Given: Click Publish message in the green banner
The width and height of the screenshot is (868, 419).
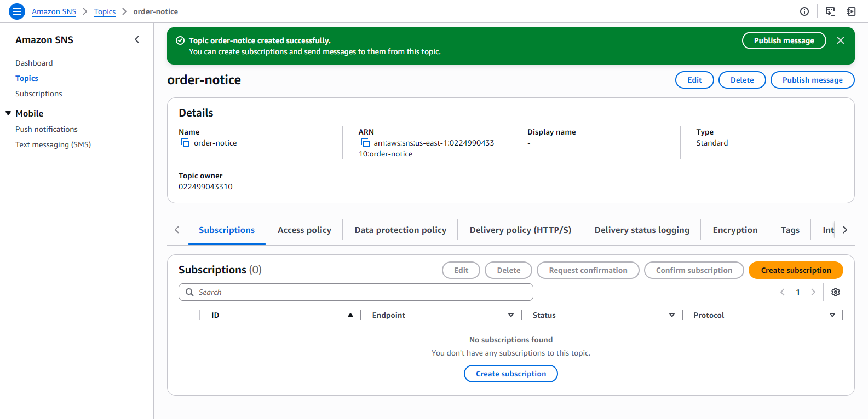Looking at the screenshot, I should coord(784,40).
